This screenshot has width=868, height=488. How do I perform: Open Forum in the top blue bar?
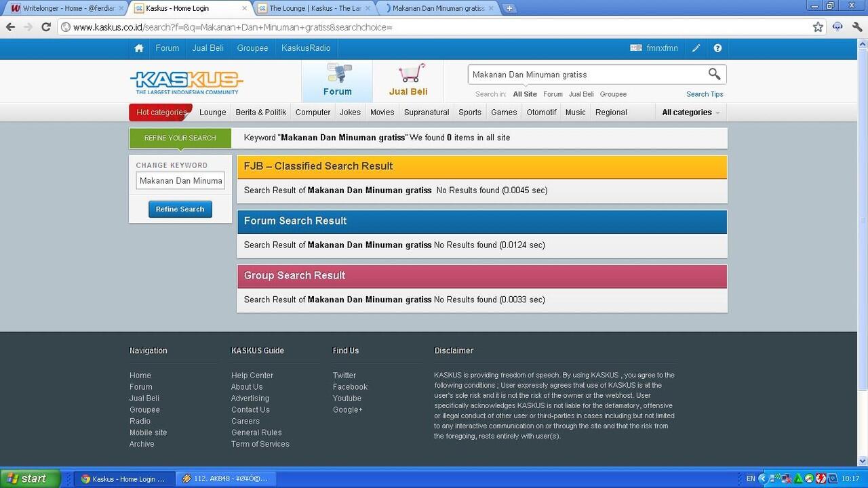(167, 48)
